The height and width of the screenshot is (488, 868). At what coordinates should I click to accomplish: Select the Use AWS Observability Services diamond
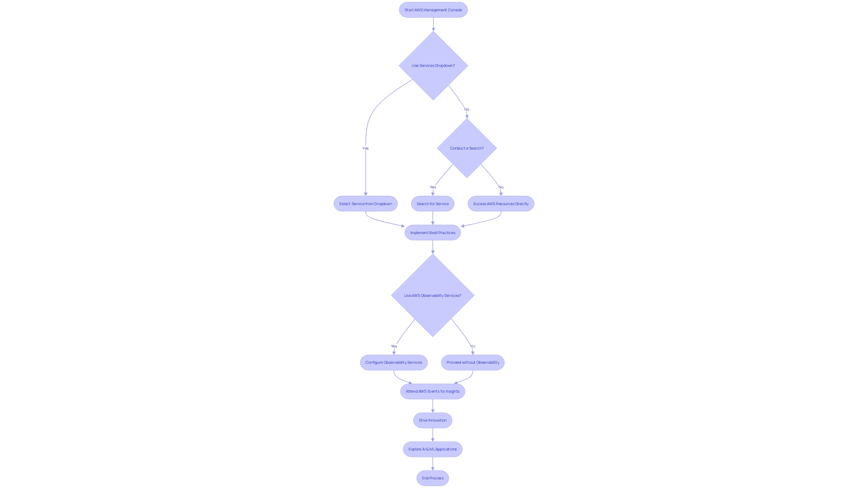tap(433, 296)
